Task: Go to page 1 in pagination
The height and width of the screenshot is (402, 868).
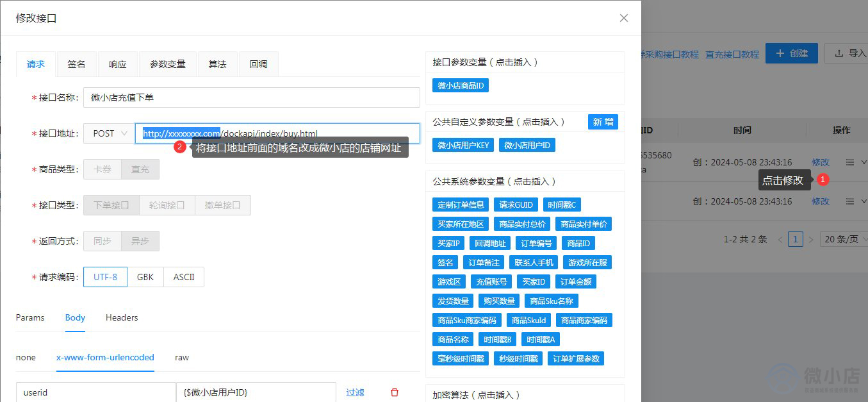Action: click(x=796, y=239)
